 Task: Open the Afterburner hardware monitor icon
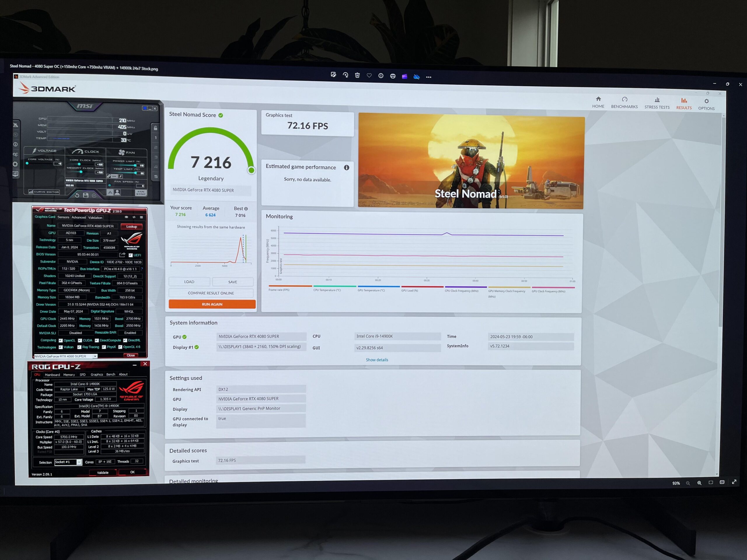point(15,174)
